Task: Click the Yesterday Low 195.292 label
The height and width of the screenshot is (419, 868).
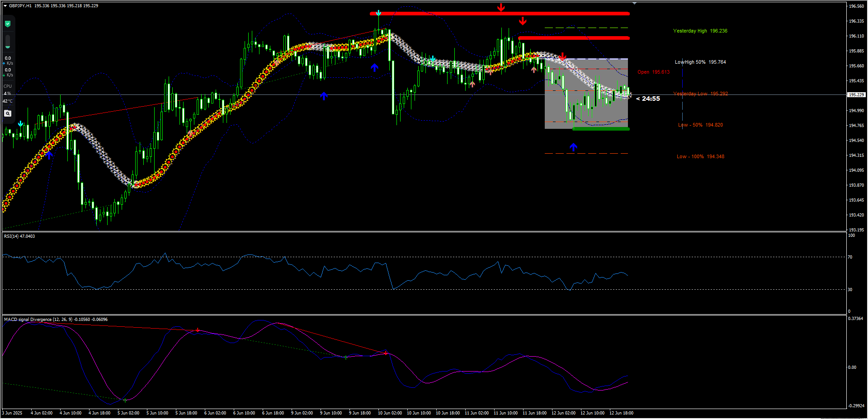Action: pyautogui.click(x=700, y=94)
